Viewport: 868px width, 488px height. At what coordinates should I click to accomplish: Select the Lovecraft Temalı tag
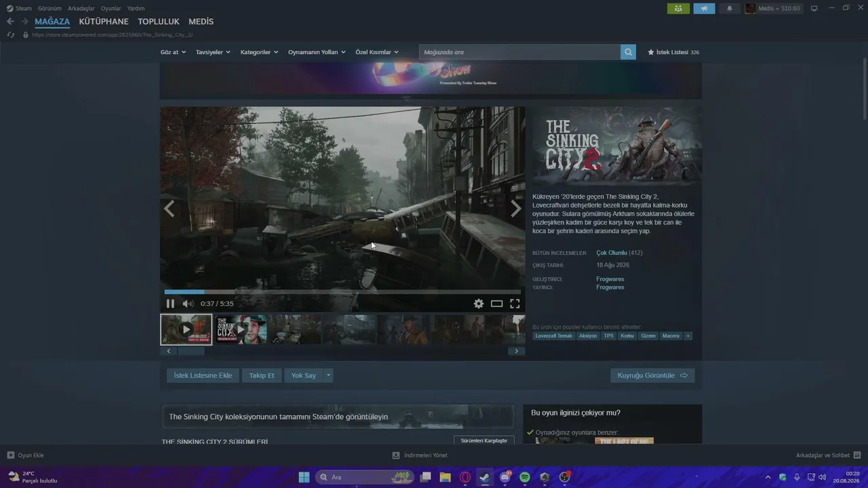pos(554,336)
